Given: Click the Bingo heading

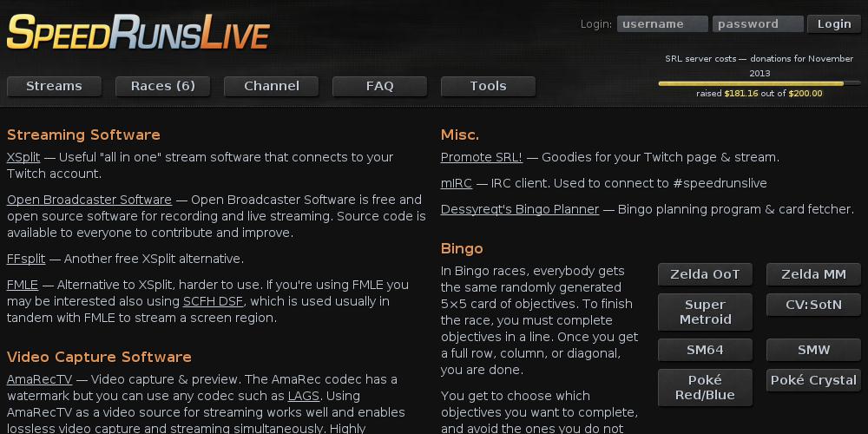Looking at the screenshot, I should tap(463, 249).
